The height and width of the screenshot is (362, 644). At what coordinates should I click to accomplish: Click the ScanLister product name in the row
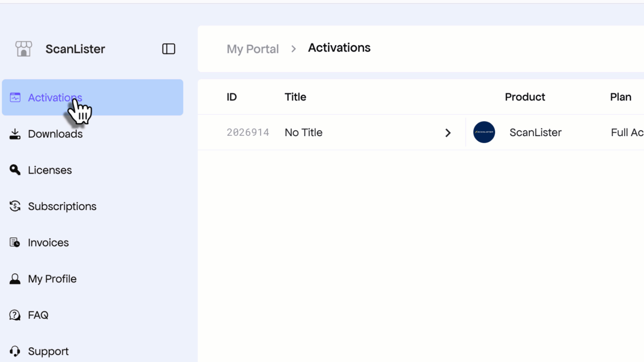tap(535, 132)
